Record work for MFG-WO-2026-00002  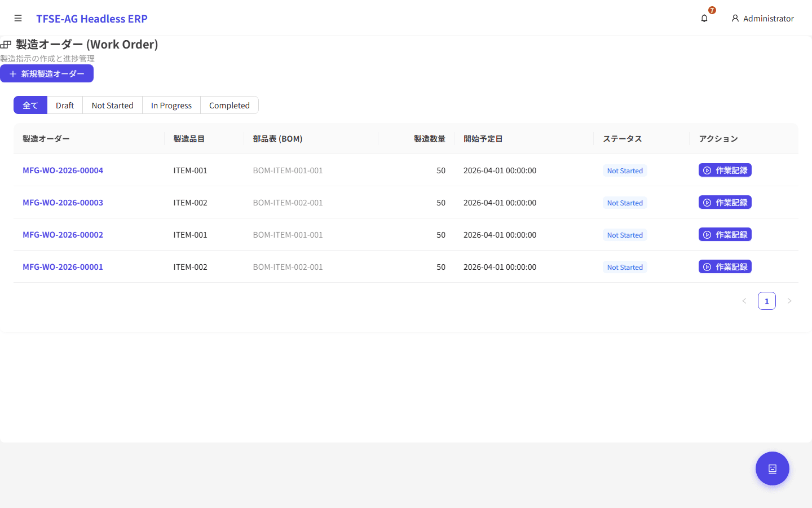(725, 235)
